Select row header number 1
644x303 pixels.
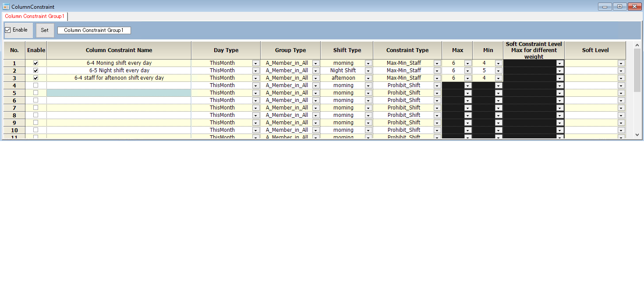pyautogui.click(x=14, y=63)
